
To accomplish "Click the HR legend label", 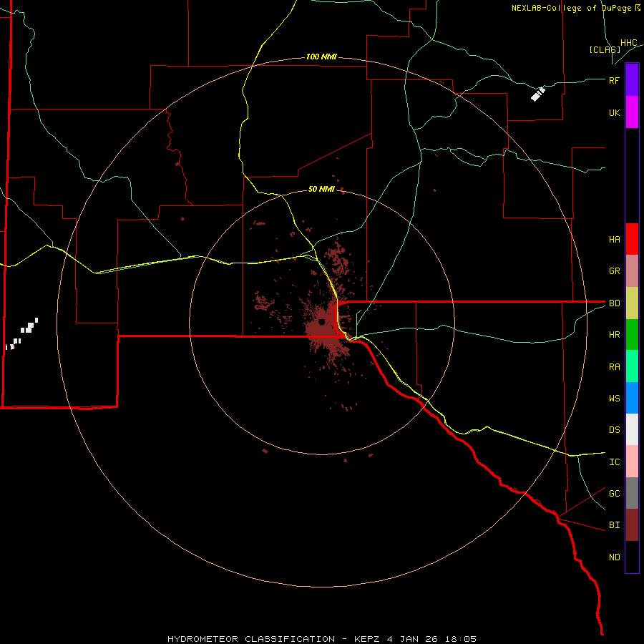I will tap(614, 334).
